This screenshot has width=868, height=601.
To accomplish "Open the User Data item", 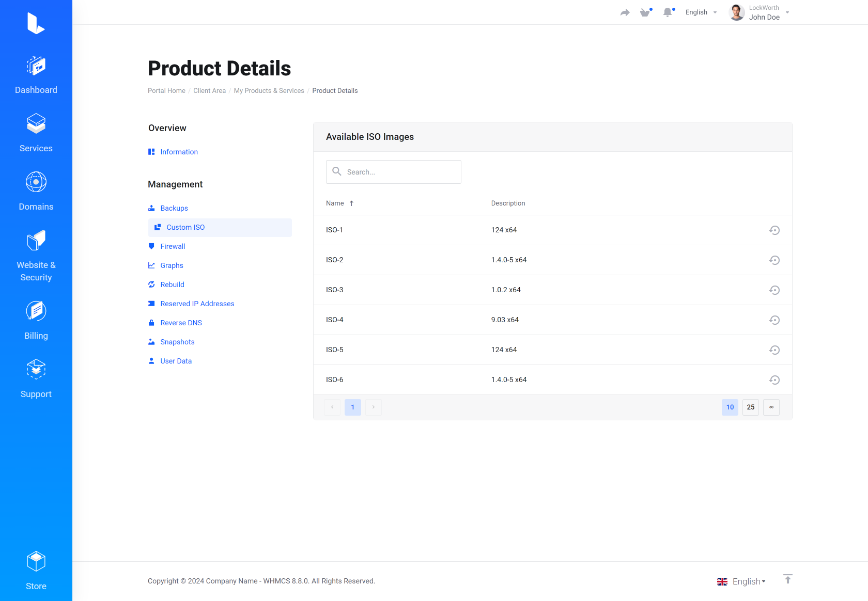I will [176, 361].
